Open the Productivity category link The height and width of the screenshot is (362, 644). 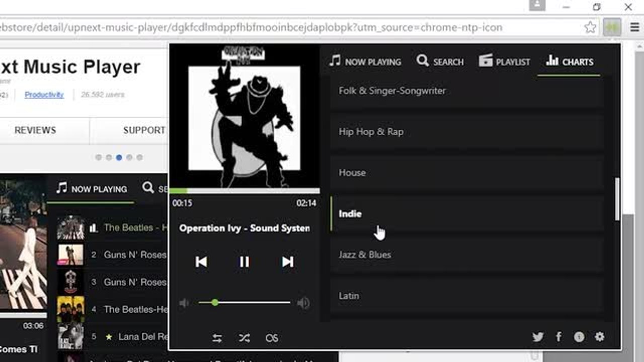pyautogui.click(x=44, y=95)
